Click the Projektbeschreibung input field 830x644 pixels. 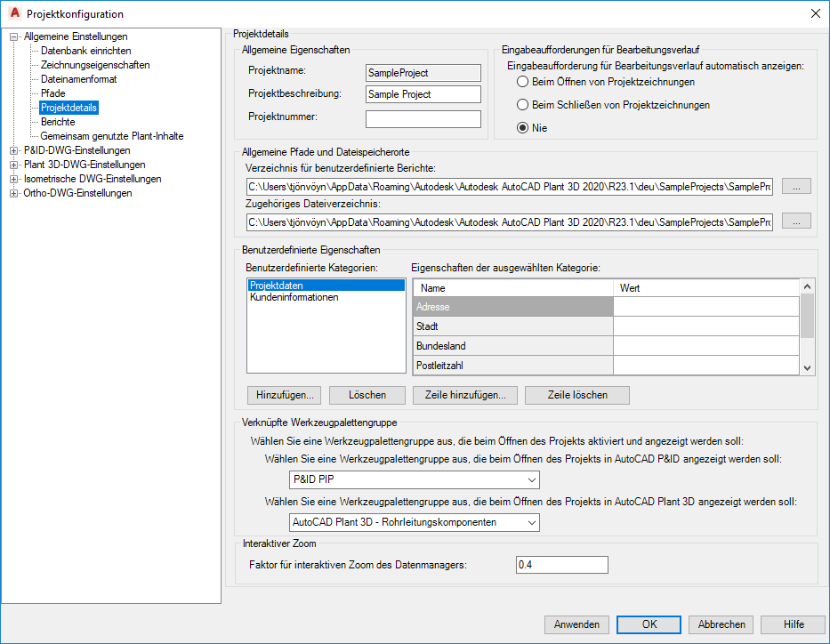click(x=423, y=94)
